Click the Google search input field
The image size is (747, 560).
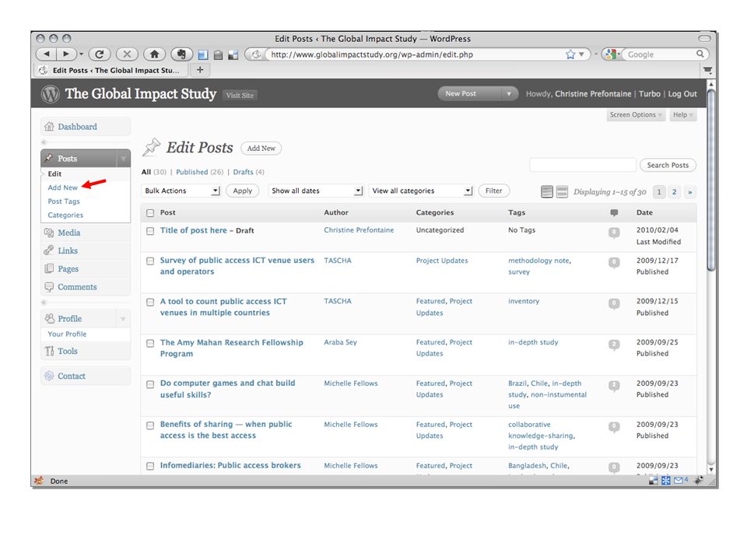[660, 54]
